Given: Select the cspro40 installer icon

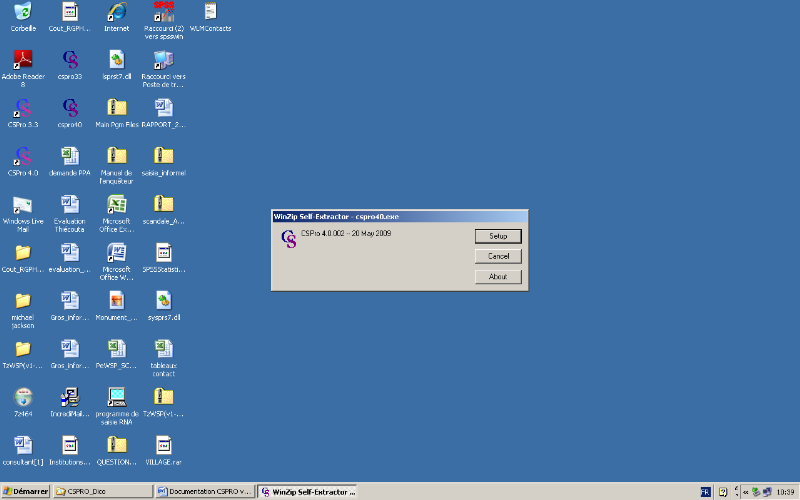Looking at the screenshot, I should tap(70, 113).
